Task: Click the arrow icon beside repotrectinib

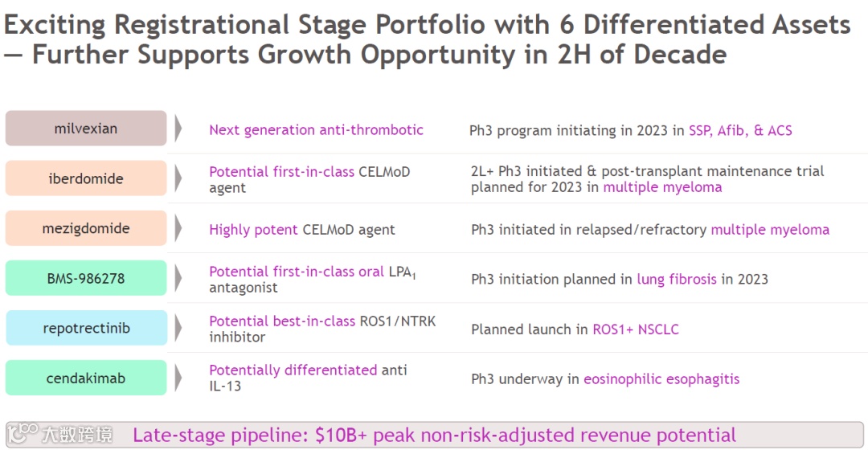Action: 178,328
